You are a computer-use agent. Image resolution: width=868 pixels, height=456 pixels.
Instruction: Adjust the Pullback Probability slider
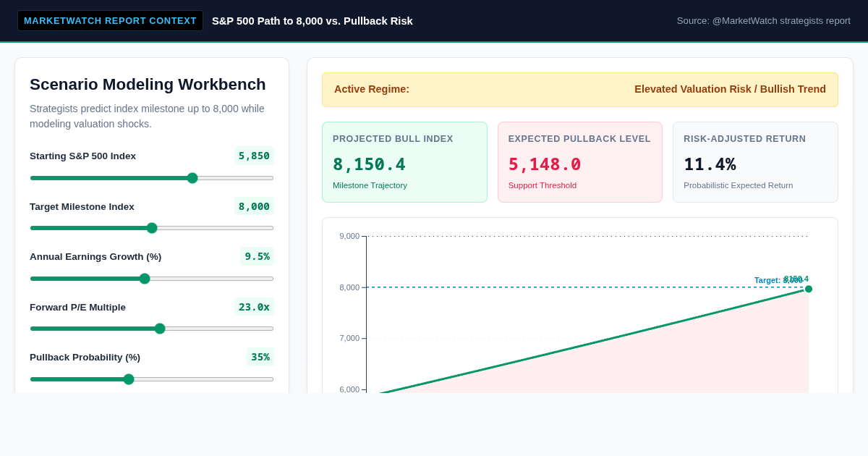152,379
